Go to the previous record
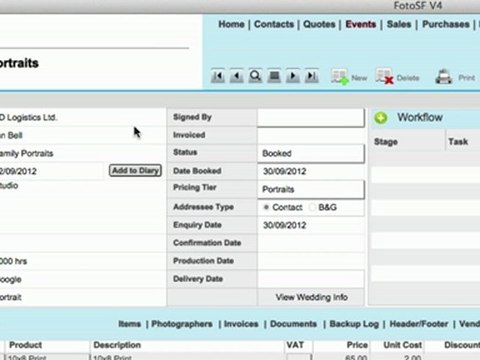 tap(237, 76)
